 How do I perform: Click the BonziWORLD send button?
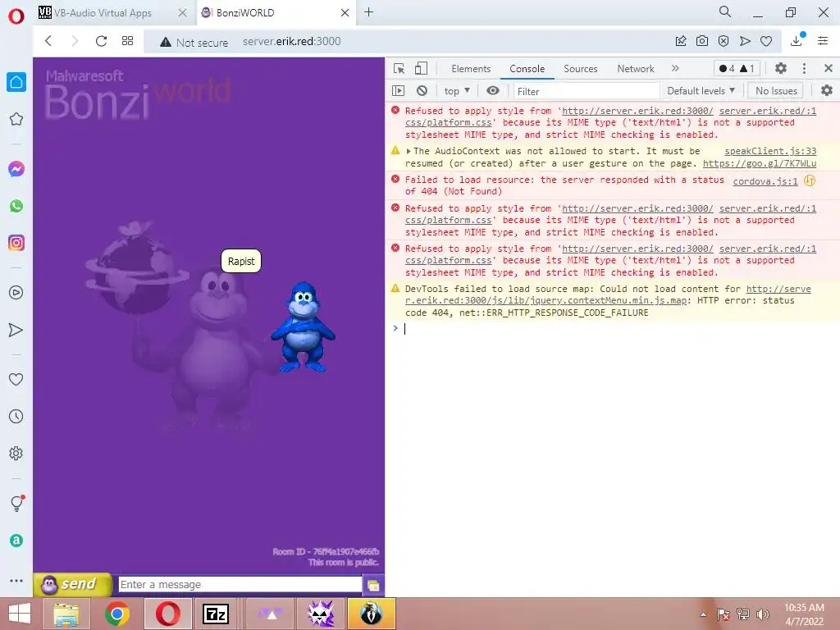(x=72, y=584)
